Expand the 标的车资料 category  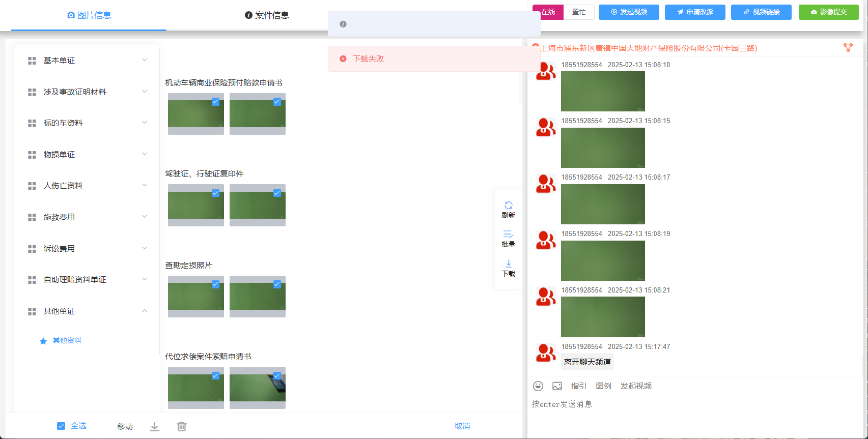coord(87,123)
